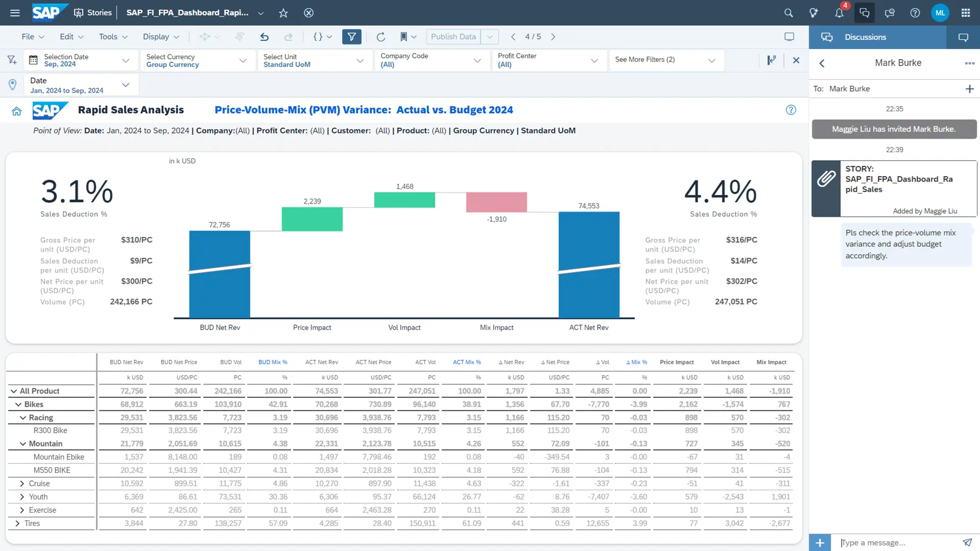Click the fullscreen display icon in toolbar
Viewport: 980px width, 551px height.
pos(789,37)
